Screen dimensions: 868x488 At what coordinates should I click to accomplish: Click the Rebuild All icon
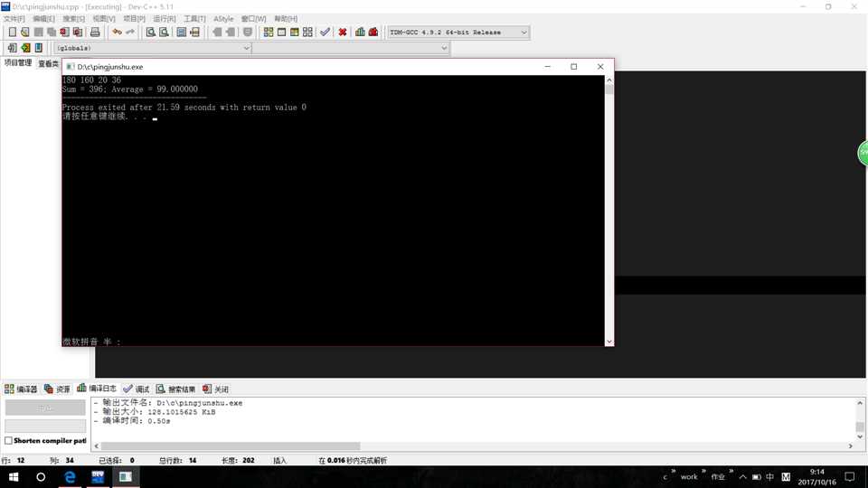point(307,33)
